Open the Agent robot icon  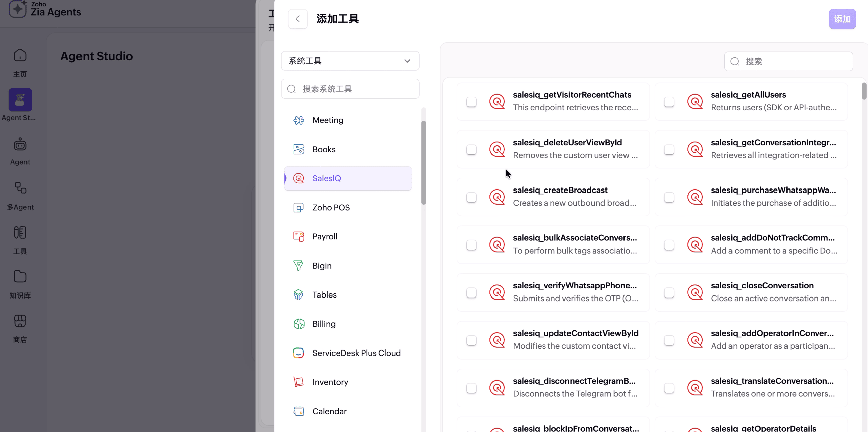tap(20, 144)
